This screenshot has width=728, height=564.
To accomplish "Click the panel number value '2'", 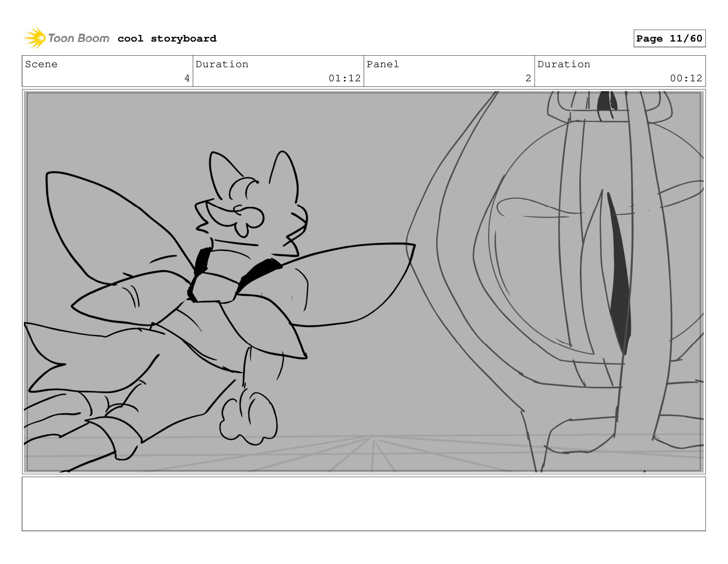I will (x=528, y=78).
